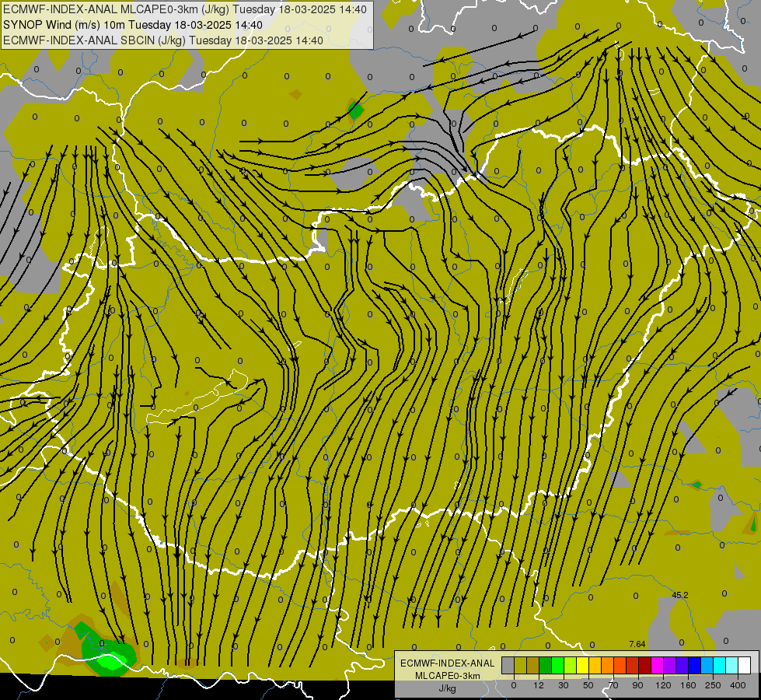This screenshot has width=761, height=700.
Task: Click the map value '45.2'
Action: point(680,595)
